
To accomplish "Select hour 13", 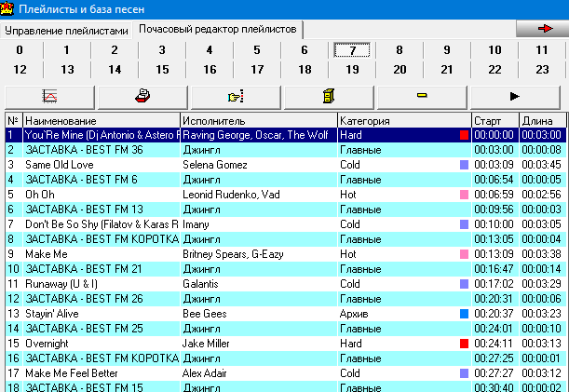I will (67, 69).
